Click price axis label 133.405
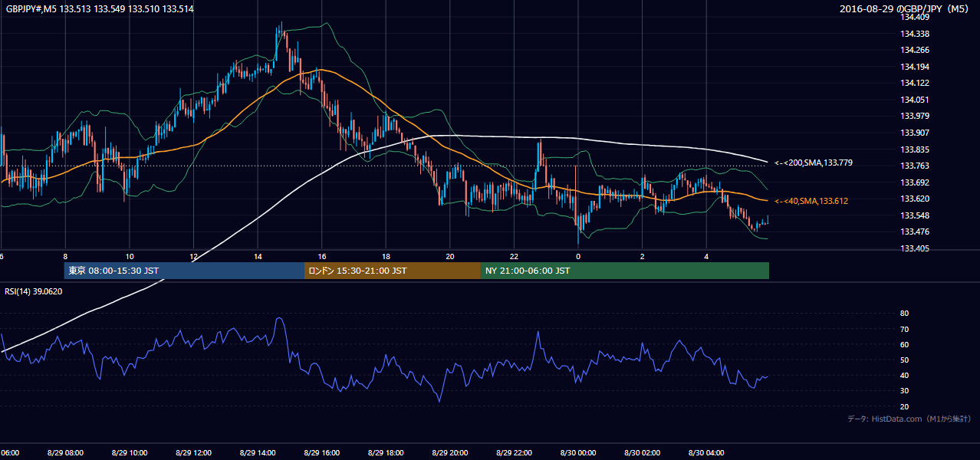980x460 pixels. pyautogui.click(x=916, y=248)
